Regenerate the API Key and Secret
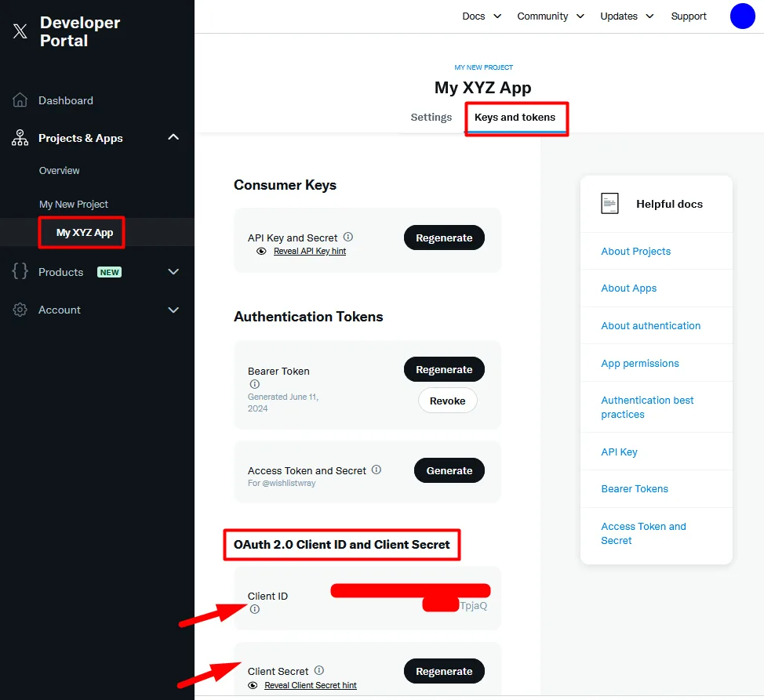The image size is (764, 700). pos(444,238)
